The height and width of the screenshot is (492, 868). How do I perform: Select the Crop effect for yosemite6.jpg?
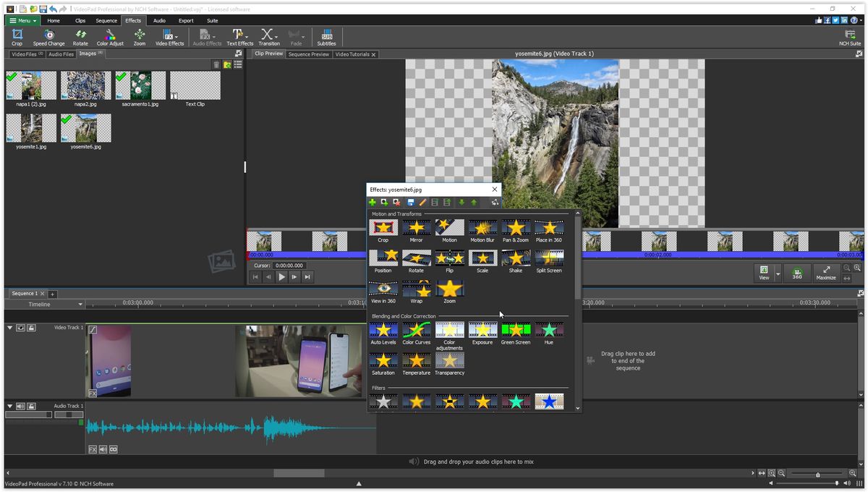pos(383,228)
